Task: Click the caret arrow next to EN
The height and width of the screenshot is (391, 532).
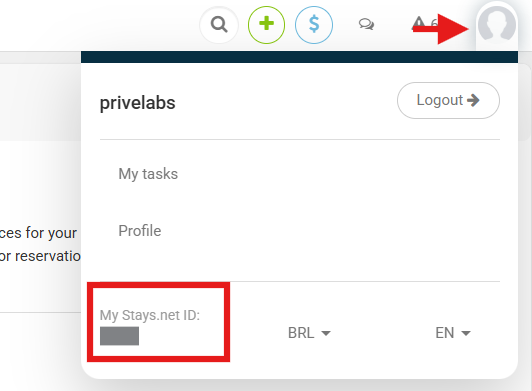Action: [x=466, y=333]
